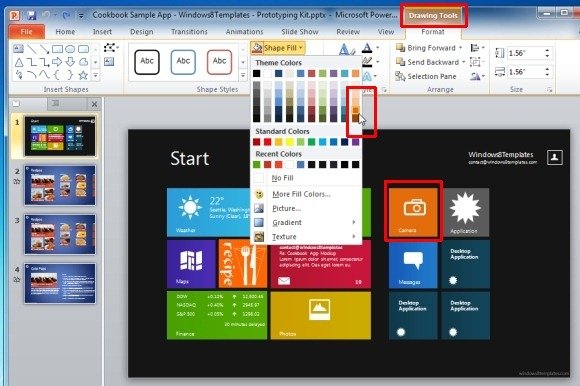Open the Gradient fill submenu
580x386 pixels.
(x=306, y=223)
